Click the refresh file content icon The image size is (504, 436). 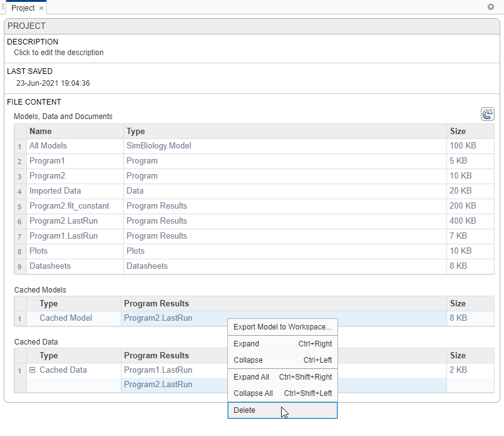(487, 114)
